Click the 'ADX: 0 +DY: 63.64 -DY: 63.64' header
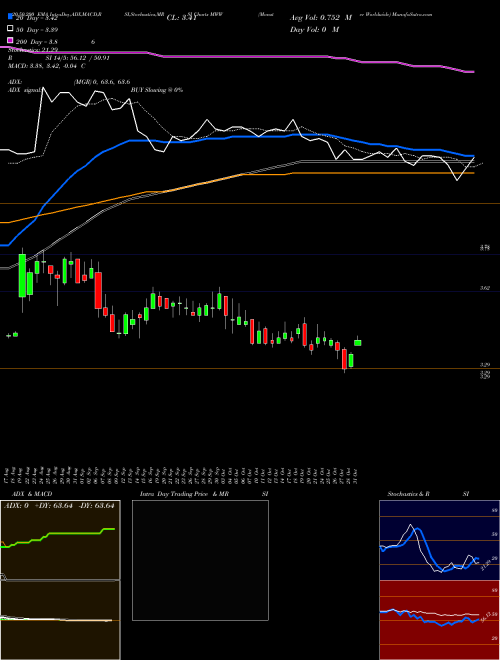Screen dimensions: 500x660 59,506
